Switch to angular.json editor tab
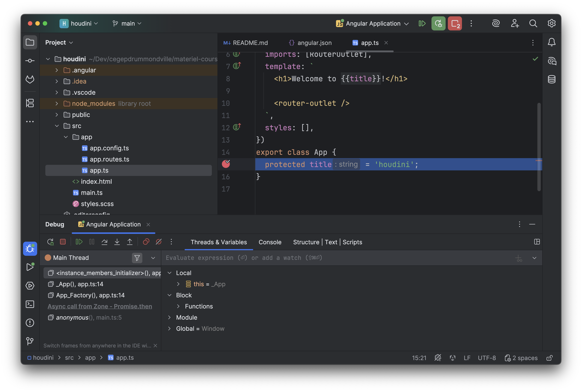This screenshot has height=392, width=582. pyautogui.click(x=310, y=43)
